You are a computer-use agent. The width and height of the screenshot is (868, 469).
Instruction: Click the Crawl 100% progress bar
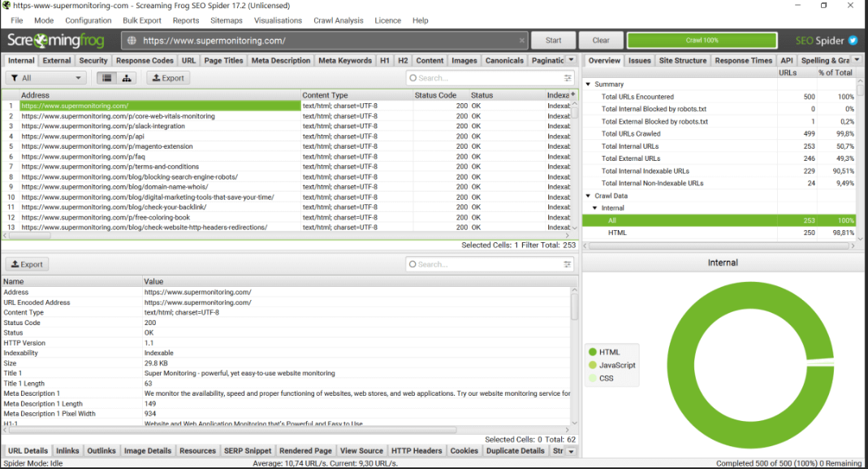(702, 41)
